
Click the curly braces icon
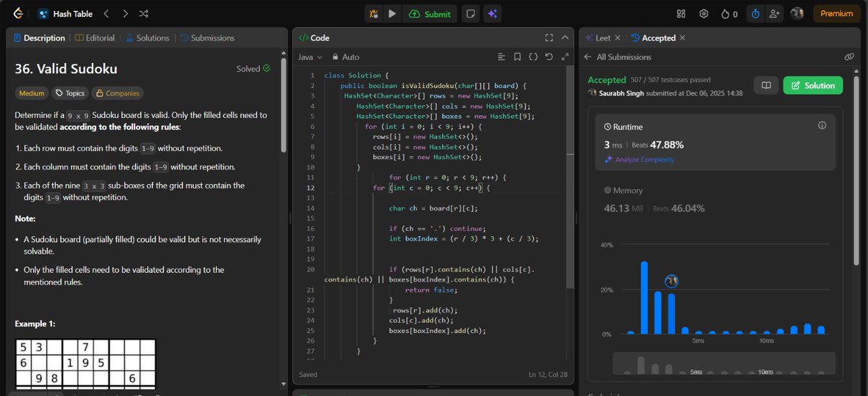coord(533,56)
